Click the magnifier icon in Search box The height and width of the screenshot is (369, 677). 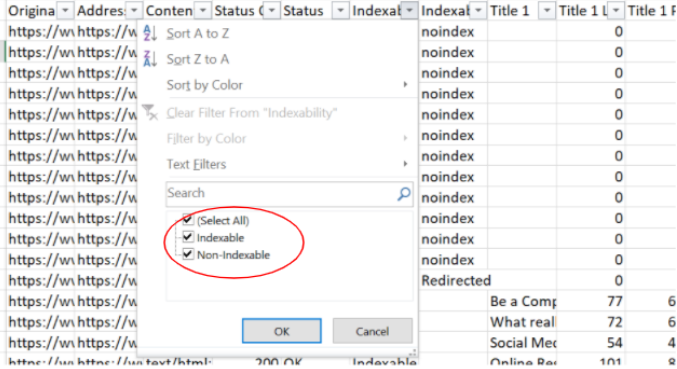[x=404, y=194]
